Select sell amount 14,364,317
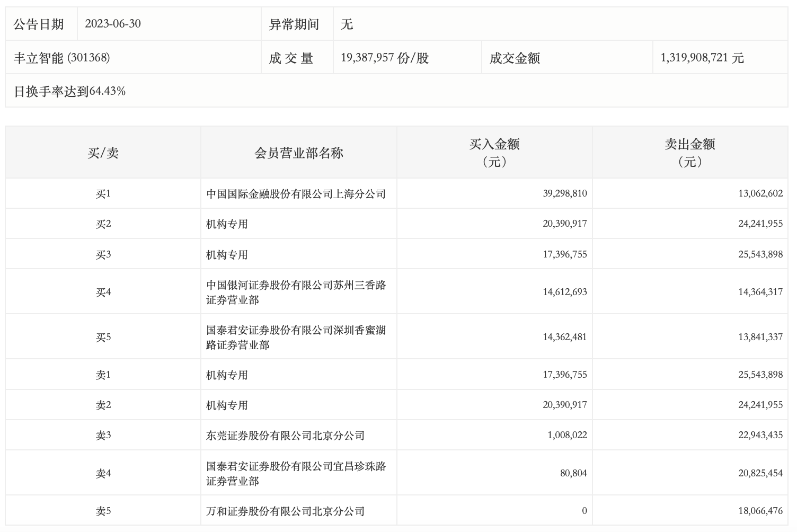 [x=760, y=292]
